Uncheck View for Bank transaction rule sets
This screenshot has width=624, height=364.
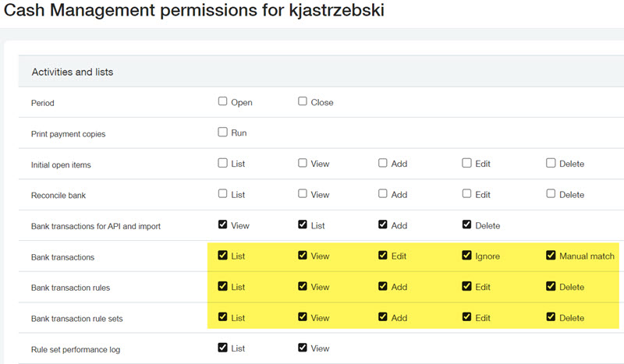[303, 317]
